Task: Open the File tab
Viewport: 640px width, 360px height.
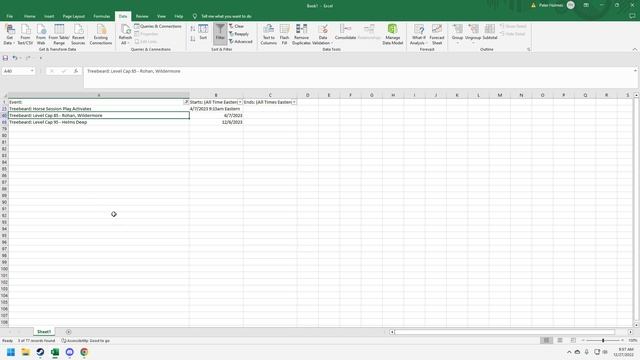Action: pyautogui.click(x=9, y=16)
